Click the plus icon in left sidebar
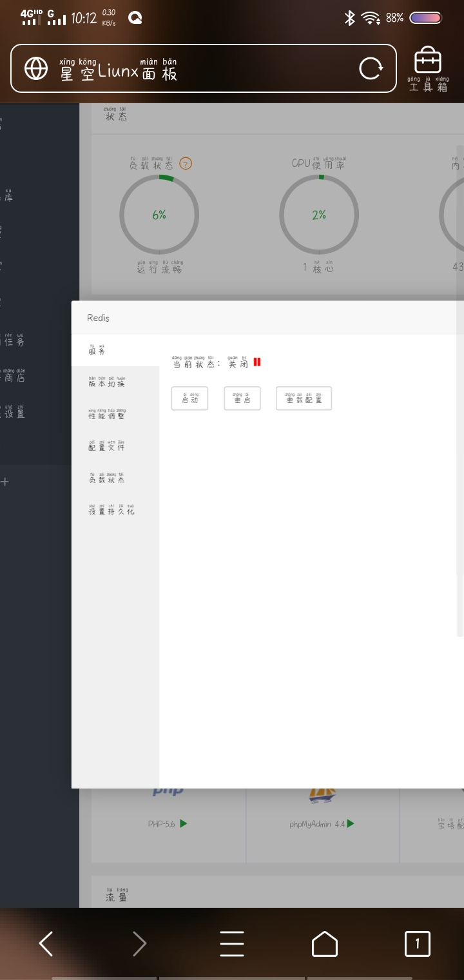Viewport: 464px width, 980px height. click(x=5, y=482)
